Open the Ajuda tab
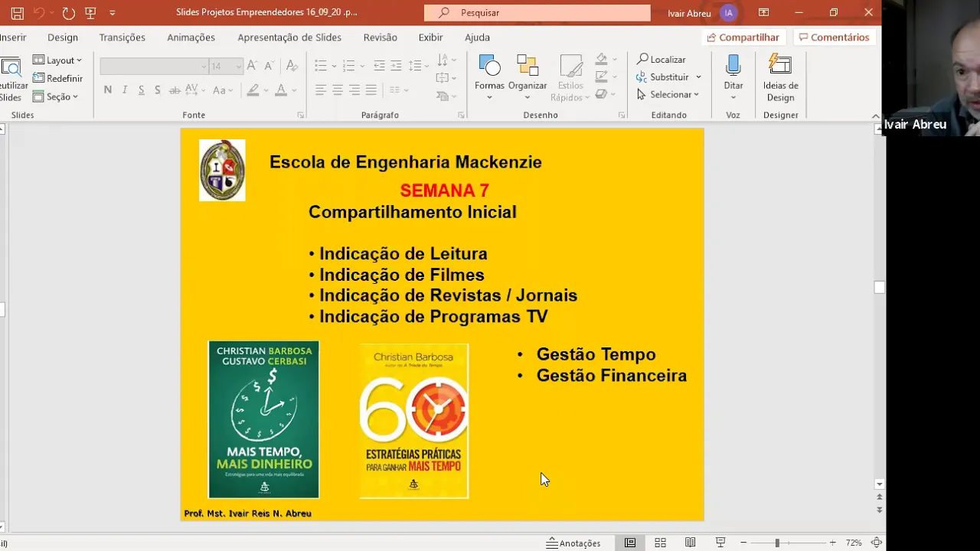This screenshot has height=551, width=980. click(x=477, y=37)
